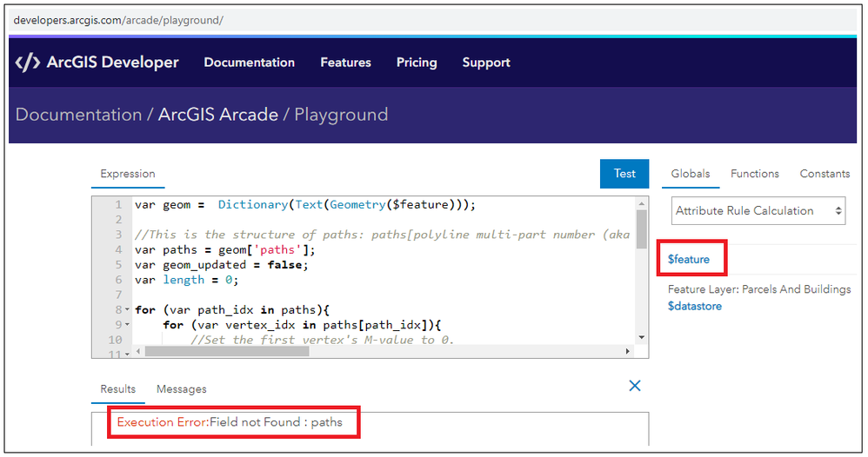Switch to the Messages tab
The height and width of the screenshot is (457, 868).
[x=182, y=389]
